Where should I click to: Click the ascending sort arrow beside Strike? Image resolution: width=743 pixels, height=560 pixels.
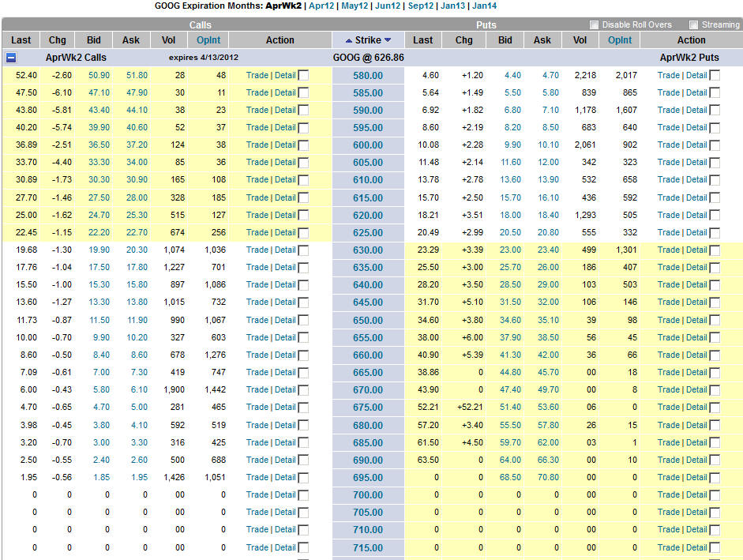click(x=349, y=40)
